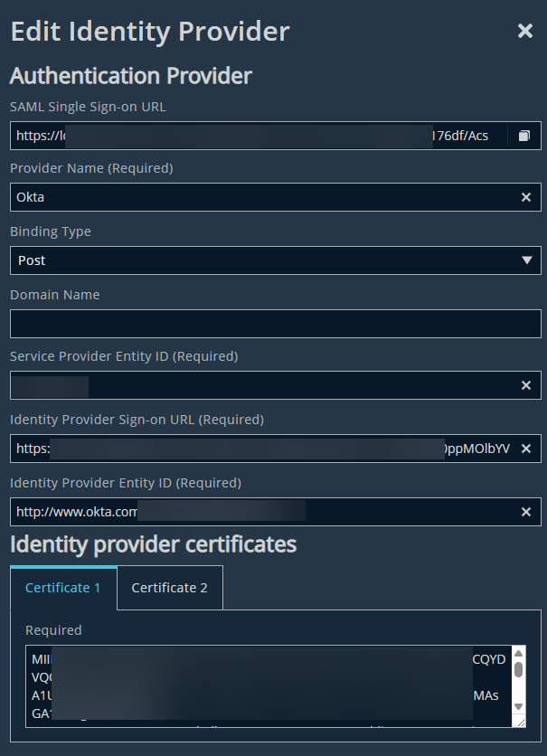Image resolution: width=547 pixels, height=756 pixels.
Task: Click the Binding Type label
Action: 51,232
